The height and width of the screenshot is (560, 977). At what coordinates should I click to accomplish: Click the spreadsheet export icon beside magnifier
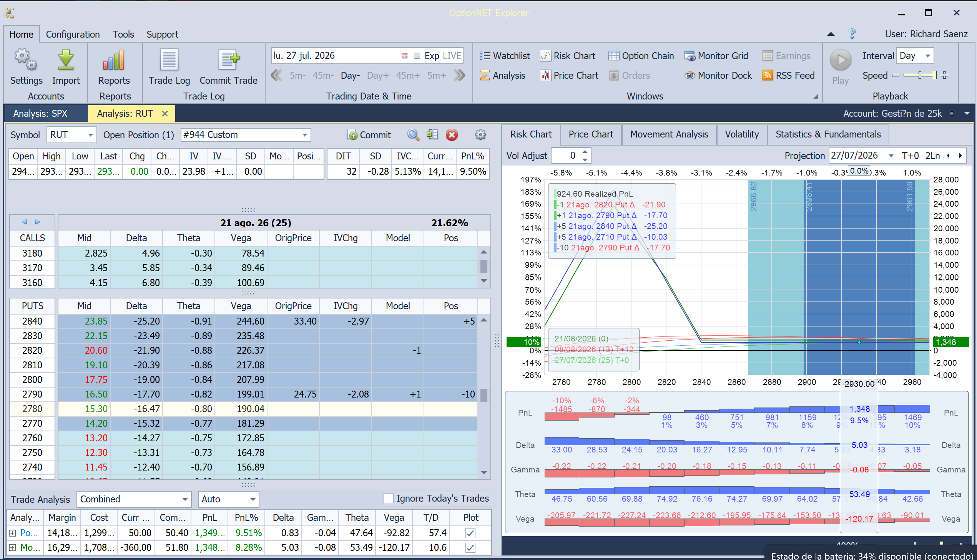(432, 134)
